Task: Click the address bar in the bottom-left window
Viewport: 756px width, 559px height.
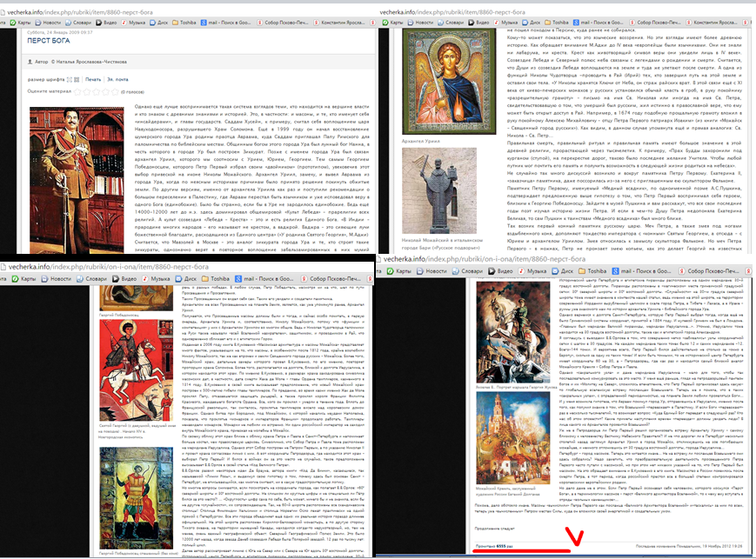Action: [187, 267]
